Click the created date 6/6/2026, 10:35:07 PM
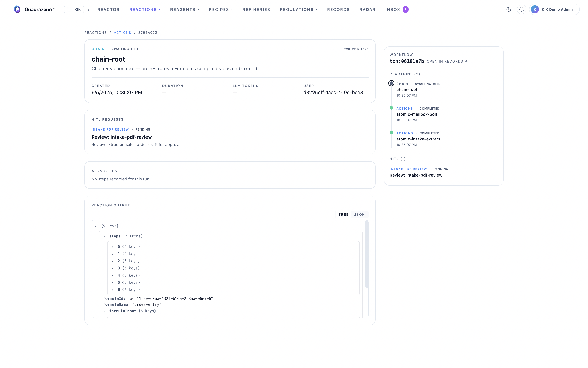Screen dimensions: 588x368 [117, 93]
